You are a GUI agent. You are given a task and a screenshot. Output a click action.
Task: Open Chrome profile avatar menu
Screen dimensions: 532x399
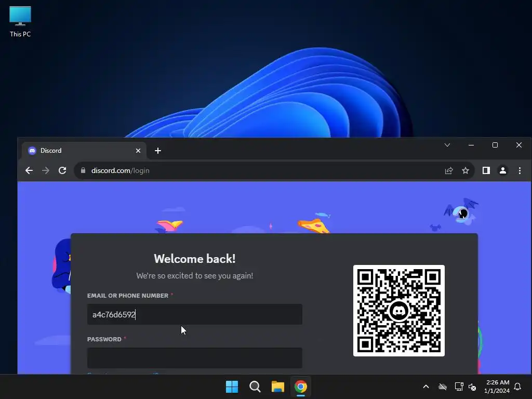pyautogui.click(x=503, y=170)
